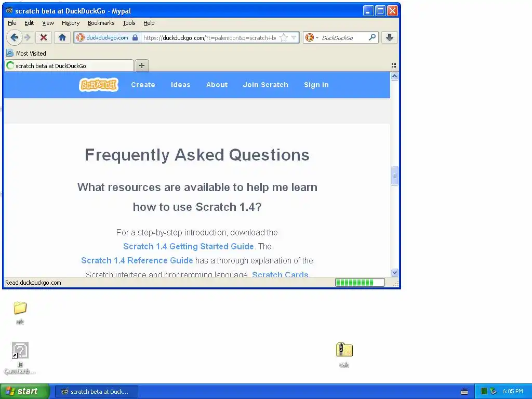Viewport: 532px width, 399px height.
Task: Click the URL address field
Action: click(x=209, y=37)
